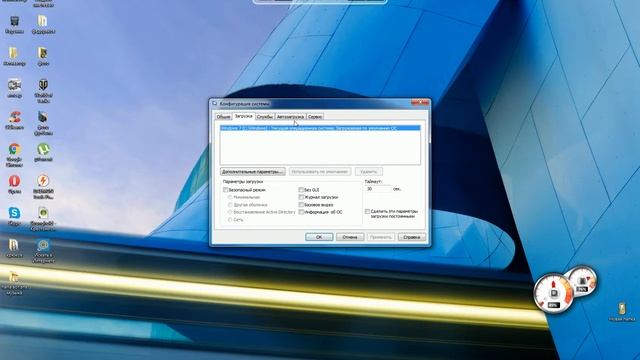Go to the Автозагрузка tab
Viewport: 640px width, 360px height.
pos(291,117)
